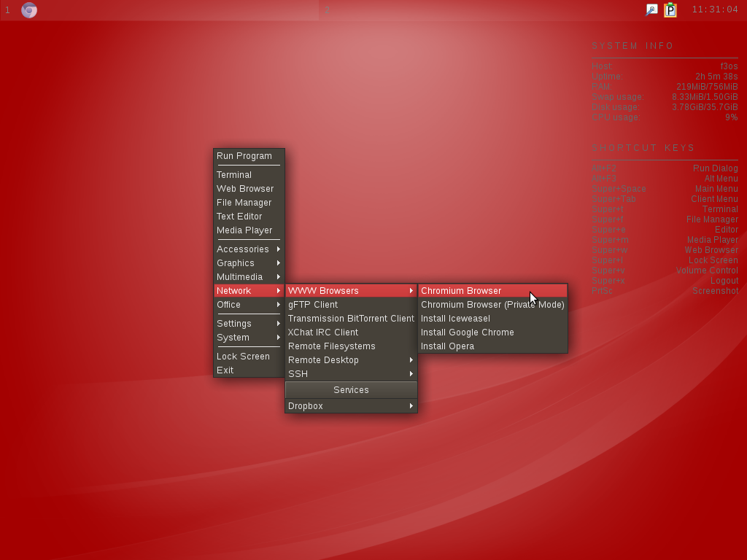Screen dimensions: 747x560
Task: Expand the Accessories submenu
Action: [x=249, y=249]
